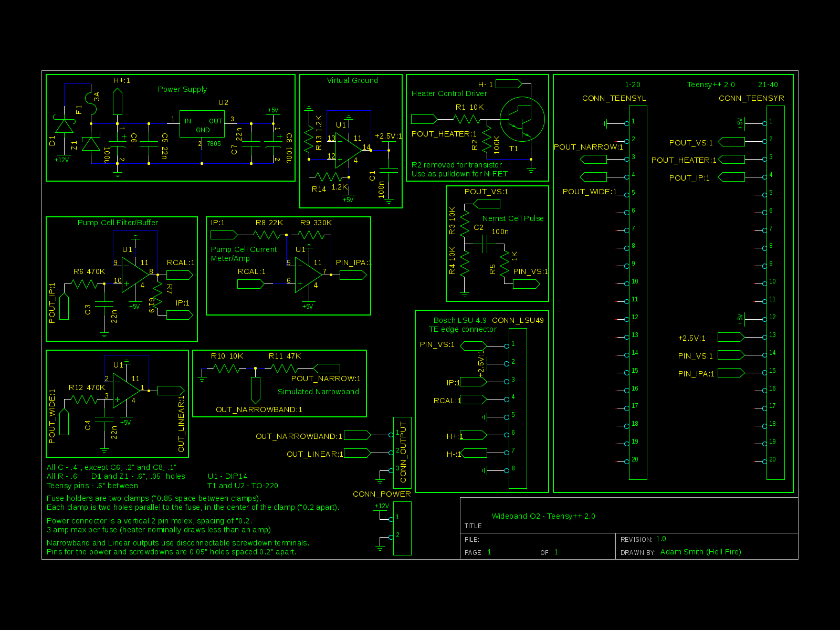Image resolution: width=840 pixels, height=630 pixels.
Task: Select the CONN_POWER connector body
Action: pyautogui.click(x=402, y=528)
